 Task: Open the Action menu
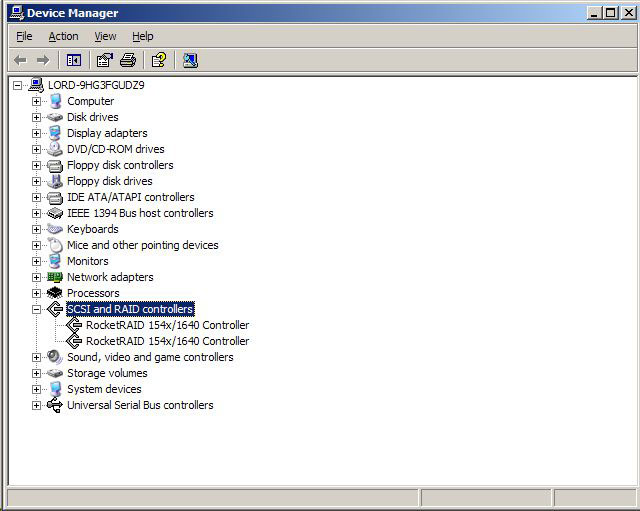click(63, 36)
